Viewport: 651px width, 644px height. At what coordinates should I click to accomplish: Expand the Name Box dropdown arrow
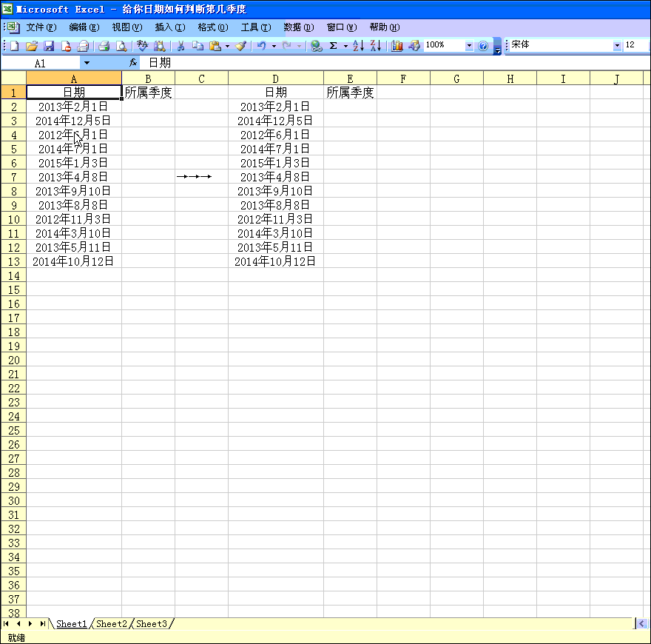point(87,64)
